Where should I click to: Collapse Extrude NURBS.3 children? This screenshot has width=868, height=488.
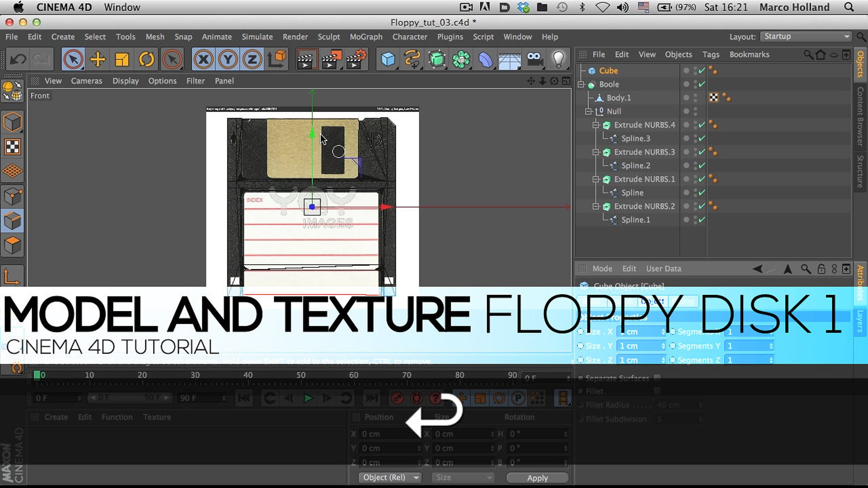point(596,152)
